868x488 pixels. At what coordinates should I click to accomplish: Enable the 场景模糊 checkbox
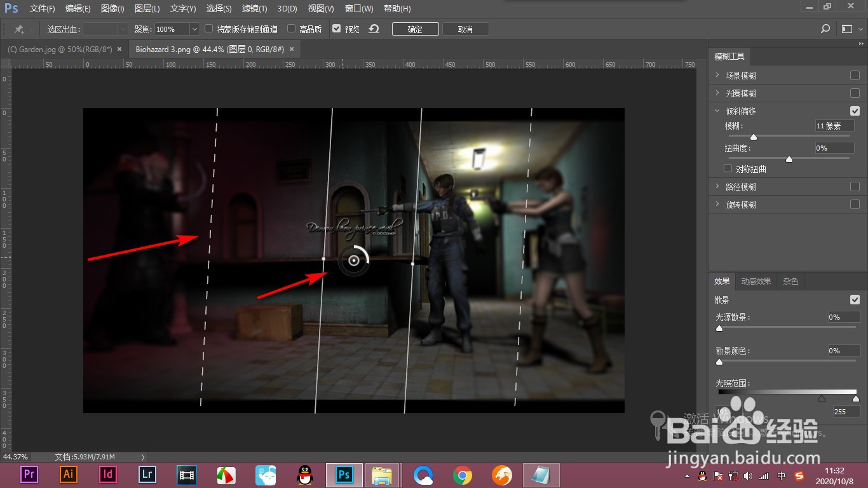click(855, 75)
